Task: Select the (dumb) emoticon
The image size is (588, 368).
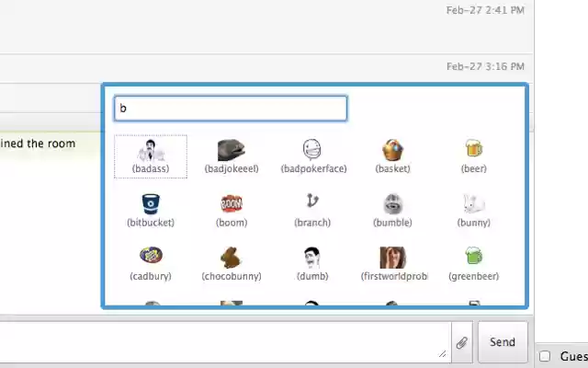Action: [312, 264]
